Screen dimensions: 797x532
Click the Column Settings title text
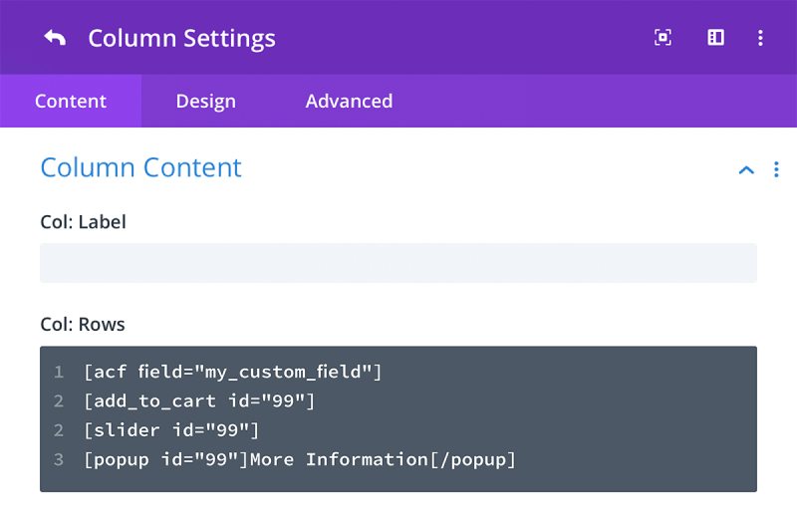pyautogui.click(x=181, y=39)
